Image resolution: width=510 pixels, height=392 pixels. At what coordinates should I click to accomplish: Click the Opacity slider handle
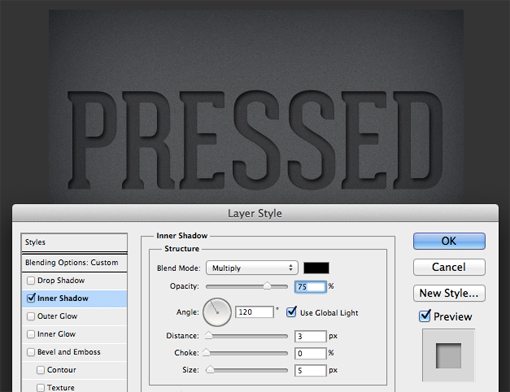tap(267, 286)
